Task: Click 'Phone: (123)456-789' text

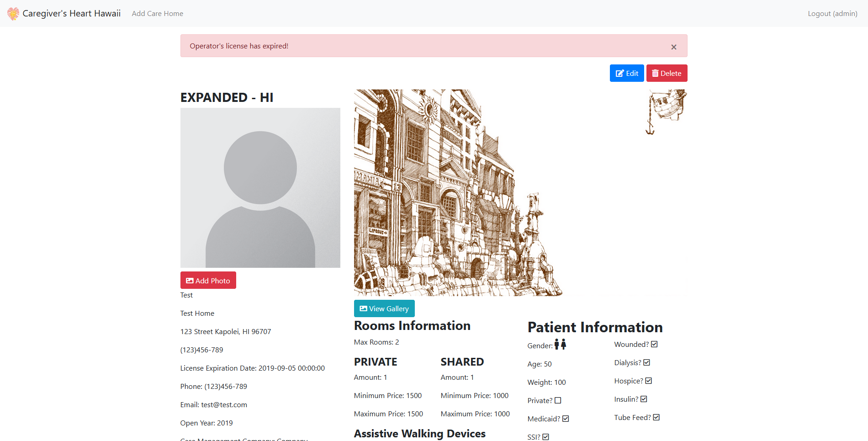Action: tap(214, 387)
